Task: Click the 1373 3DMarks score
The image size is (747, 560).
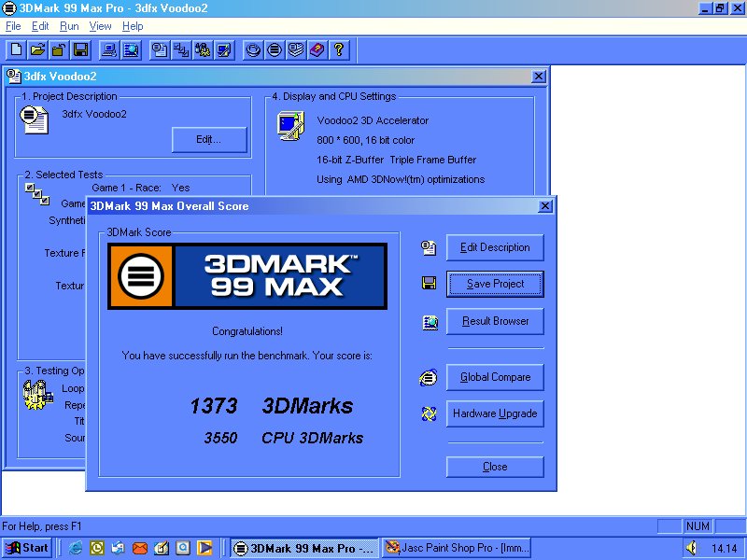Action: pos(272,406)
